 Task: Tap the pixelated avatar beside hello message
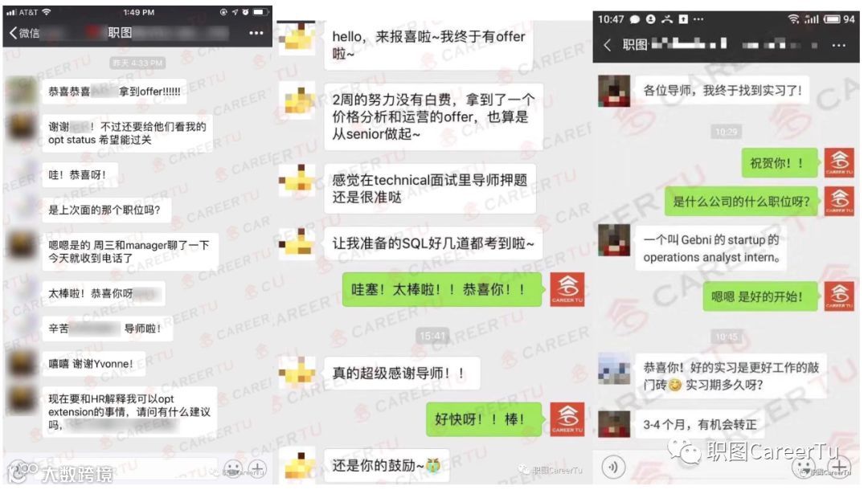[297, 39]
